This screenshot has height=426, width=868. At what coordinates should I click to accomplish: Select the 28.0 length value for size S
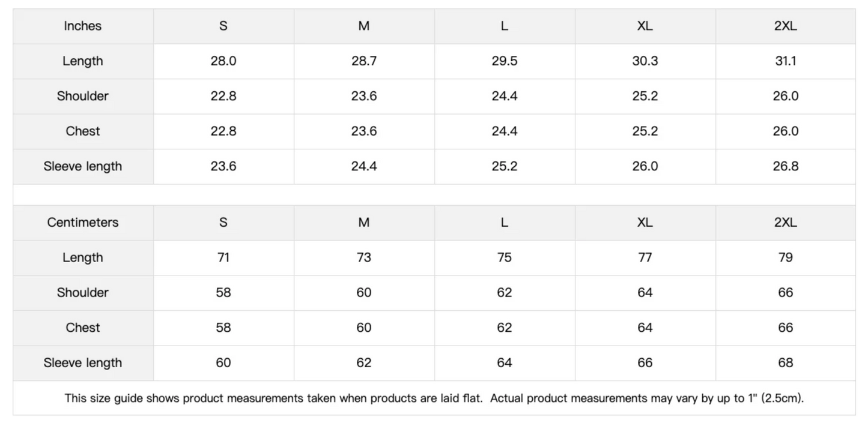[x=223, y=61]
